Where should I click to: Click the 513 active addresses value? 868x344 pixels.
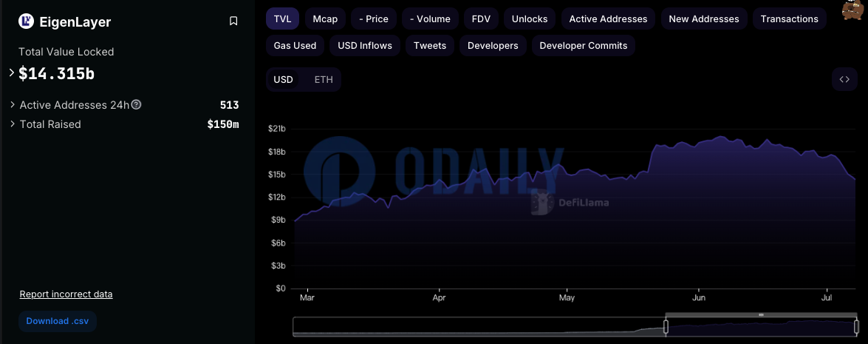tap(229, 105)
